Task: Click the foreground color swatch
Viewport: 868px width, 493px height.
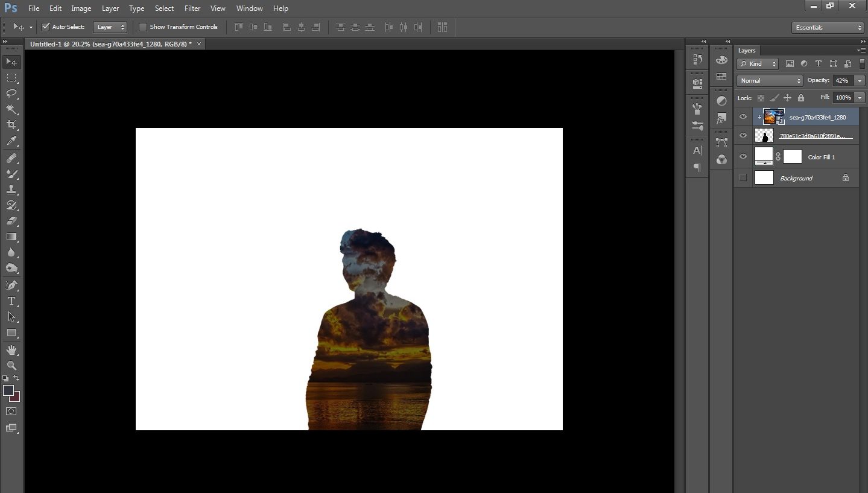Action: click(8, 390)
